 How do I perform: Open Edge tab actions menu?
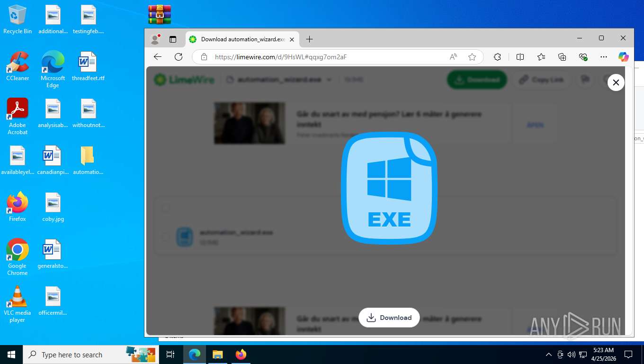tap(173, 39)
